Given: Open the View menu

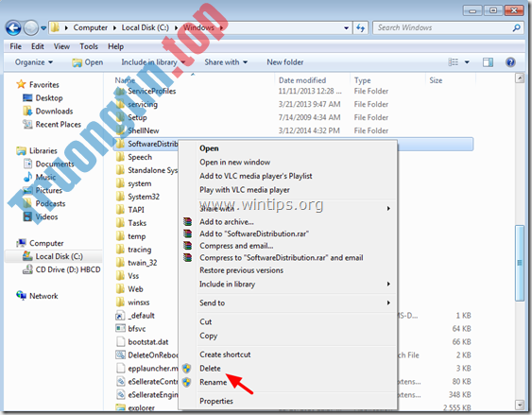Looking at the screenshot, I should click(61, 46).
